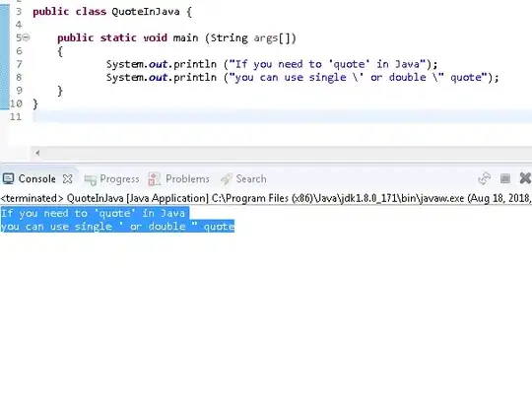
Task: Switch to the Search tab
Action: [x=251, y=179]
